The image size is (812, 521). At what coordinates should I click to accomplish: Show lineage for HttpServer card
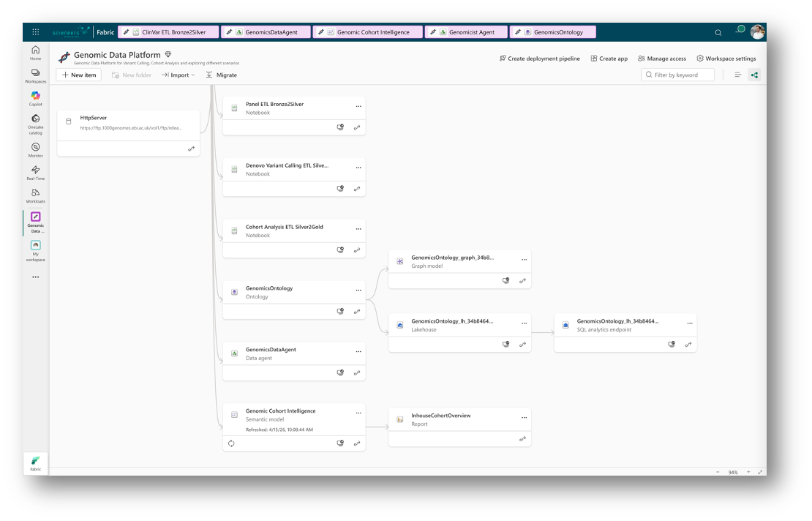coord(191,149)
